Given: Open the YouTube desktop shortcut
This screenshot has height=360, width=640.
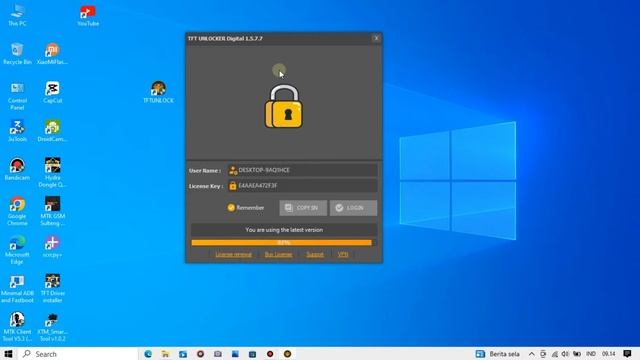Looking at the screenshot, I should coord(88,16).
